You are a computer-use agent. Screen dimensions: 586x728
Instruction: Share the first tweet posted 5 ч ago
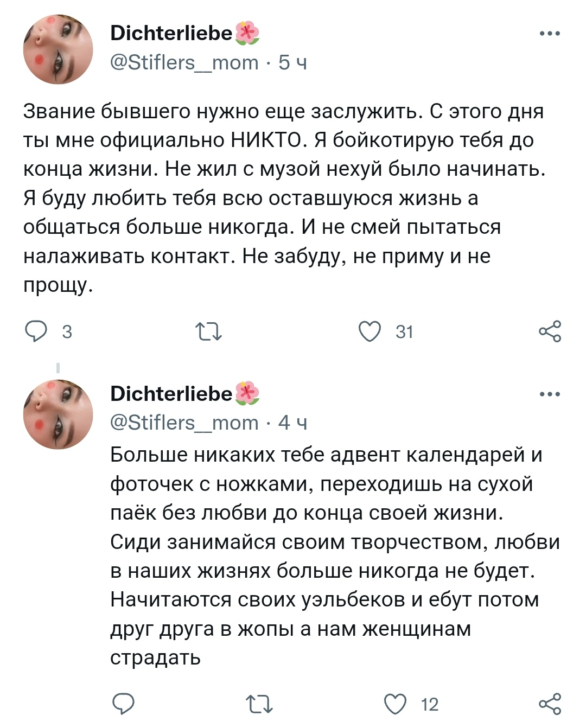point(550,331)
